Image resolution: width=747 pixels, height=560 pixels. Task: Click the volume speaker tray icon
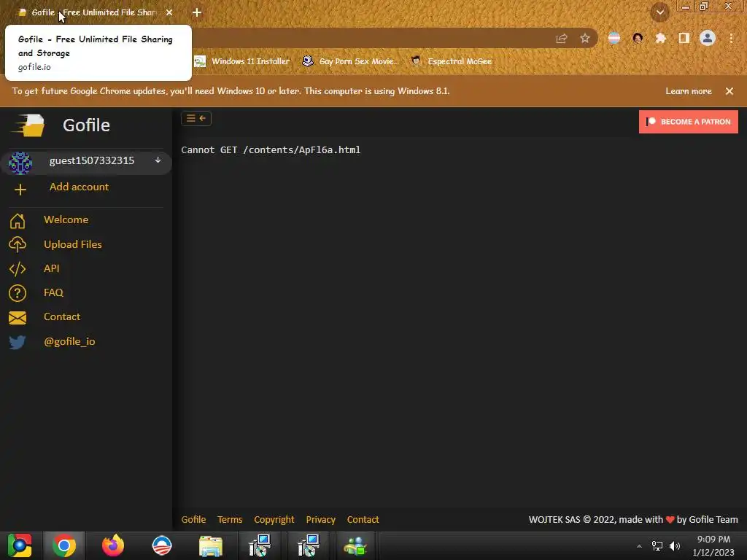(x=675, y=546)
